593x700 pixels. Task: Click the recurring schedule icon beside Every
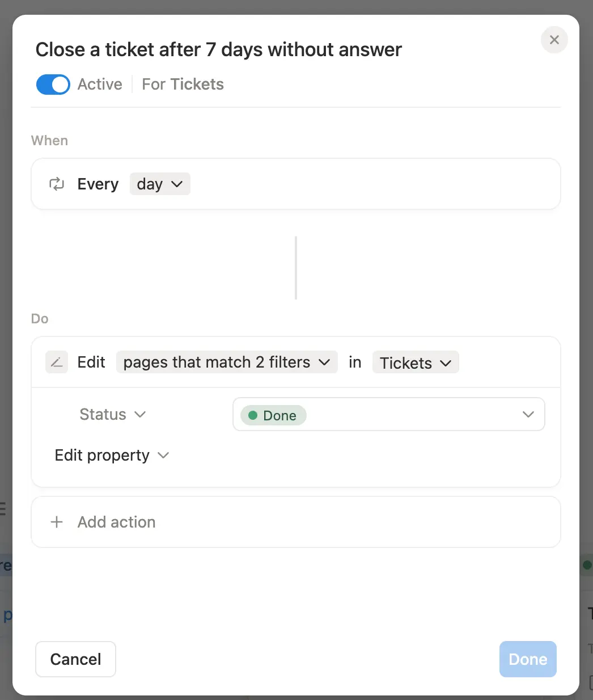[57, 184]
